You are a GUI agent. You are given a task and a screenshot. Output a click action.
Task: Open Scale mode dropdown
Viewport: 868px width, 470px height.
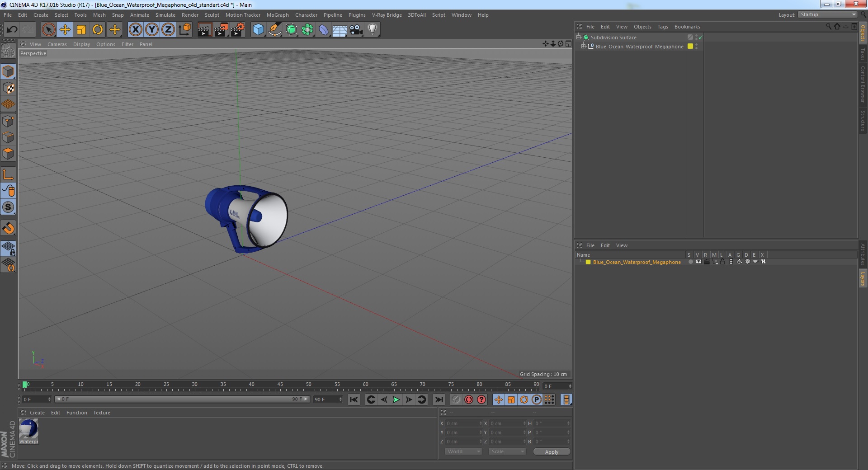[x=507, y=451]
